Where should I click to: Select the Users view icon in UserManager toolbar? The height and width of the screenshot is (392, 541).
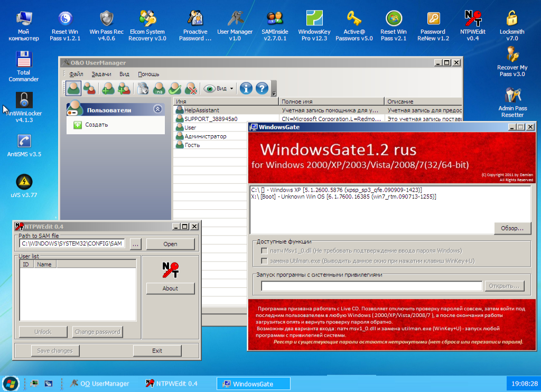(73, 88)
